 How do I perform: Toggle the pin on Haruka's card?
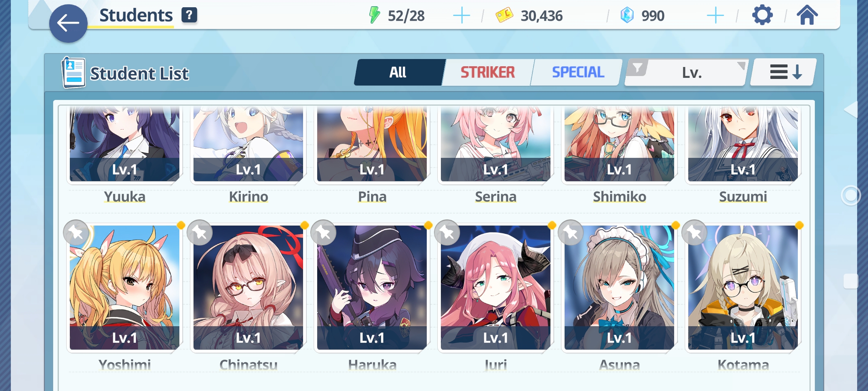pos(323,232)
